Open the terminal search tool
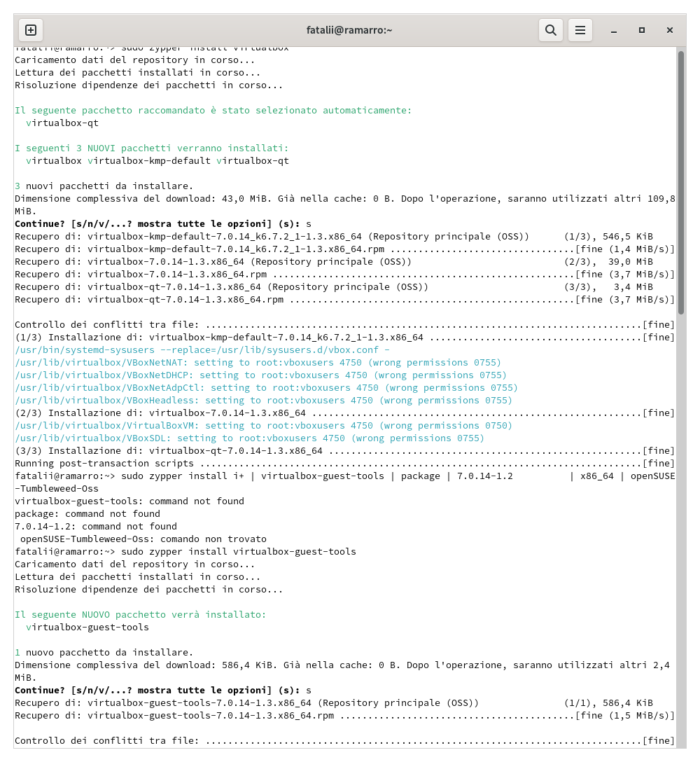The height and width of the screenshot is (762, 700). (550, 30)
